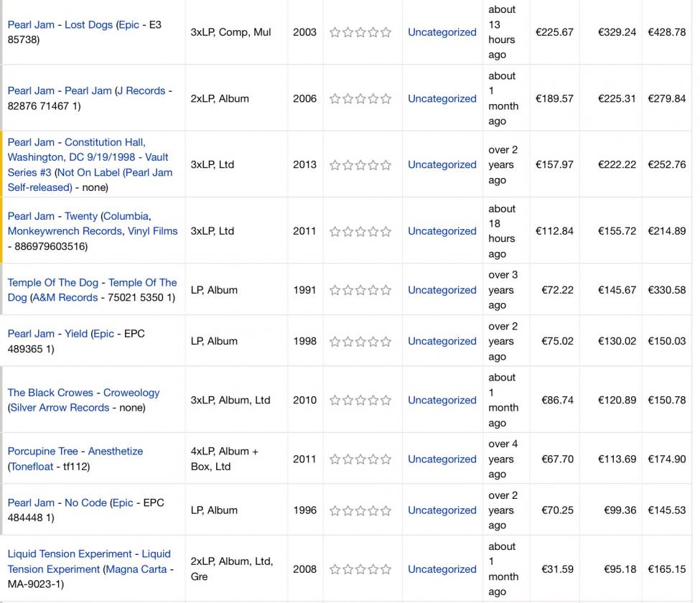700x603 pixels.
Task: Rate Temple Of The Dog two stars
Action: [x=347, y=291]
